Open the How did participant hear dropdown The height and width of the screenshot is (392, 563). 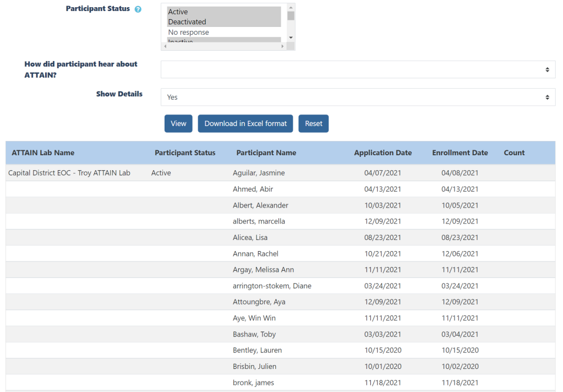coord(358,69)
